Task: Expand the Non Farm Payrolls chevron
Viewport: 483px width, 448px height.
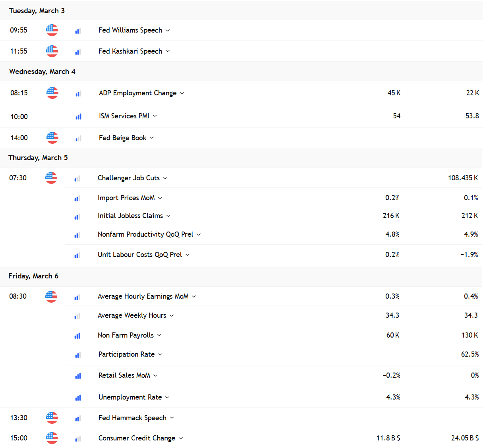Action: [x=159, y=335]
